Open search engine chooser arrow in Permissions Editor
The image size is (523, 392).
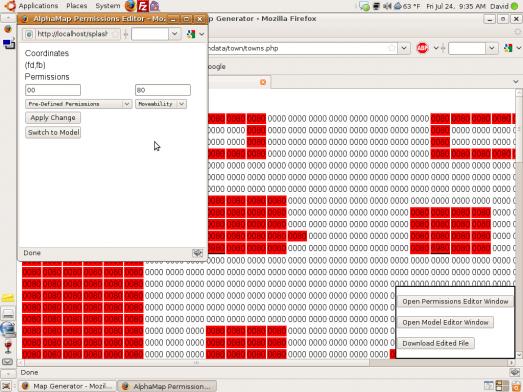click(x=202, y=34)
